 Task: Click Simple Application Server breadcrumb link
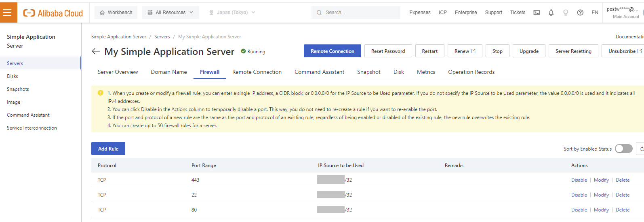[119, 37]
